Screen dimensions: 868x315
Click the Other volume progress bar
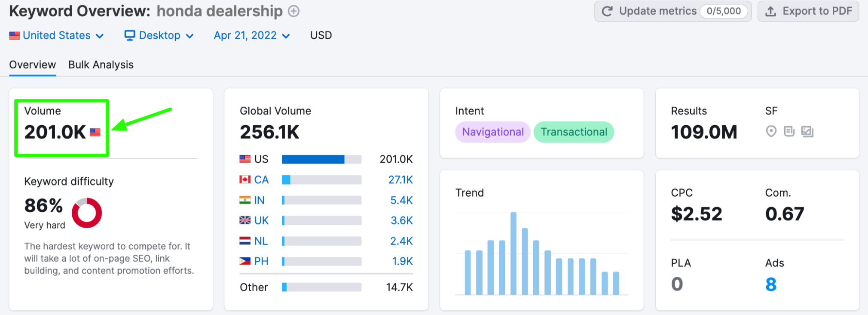point(321,287)
